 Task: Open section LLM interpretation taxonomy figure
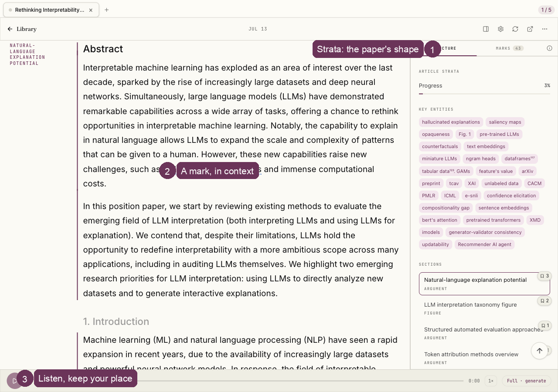point(484,308)
